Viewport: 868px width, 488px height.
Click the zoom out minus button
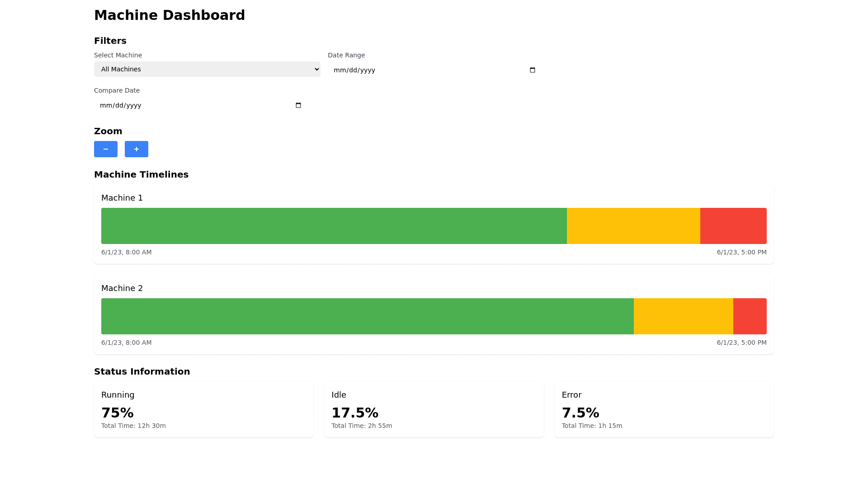(106, 149)
